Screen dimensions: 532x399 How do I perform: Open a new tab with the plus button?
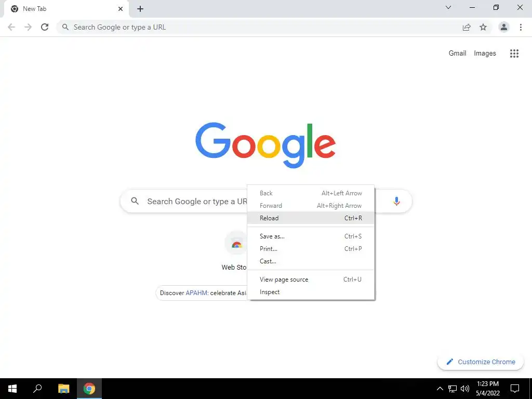click(140, 9)
